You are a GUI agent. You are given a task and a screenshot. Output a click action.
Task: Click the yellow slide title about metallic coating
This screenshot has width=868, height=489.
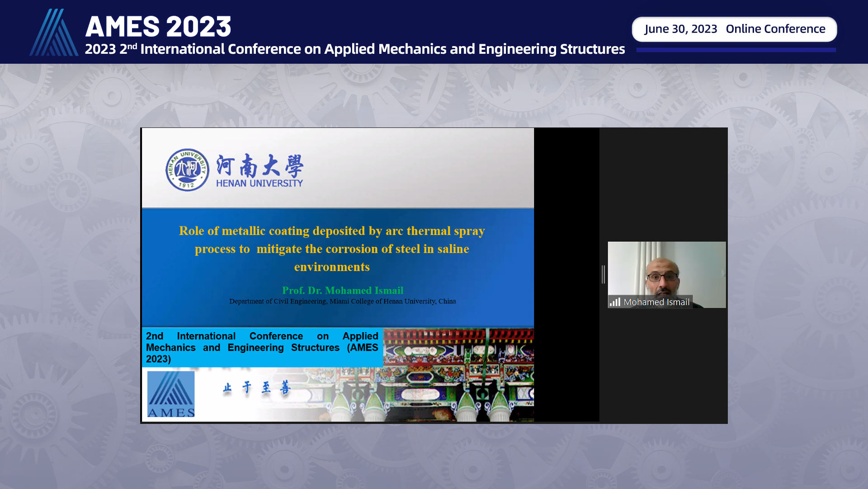click(332, 249)
